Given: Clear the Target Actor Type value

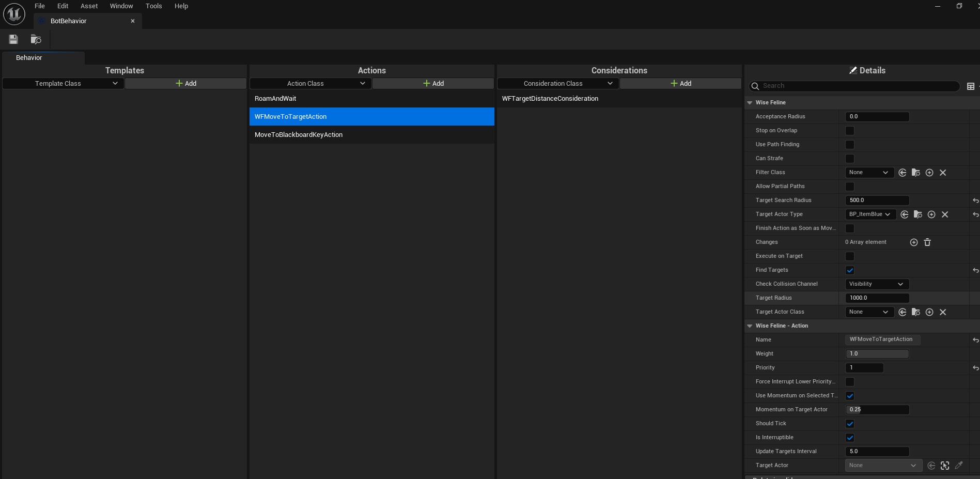Looking at the screenshot, I should (x=945, y=214).
